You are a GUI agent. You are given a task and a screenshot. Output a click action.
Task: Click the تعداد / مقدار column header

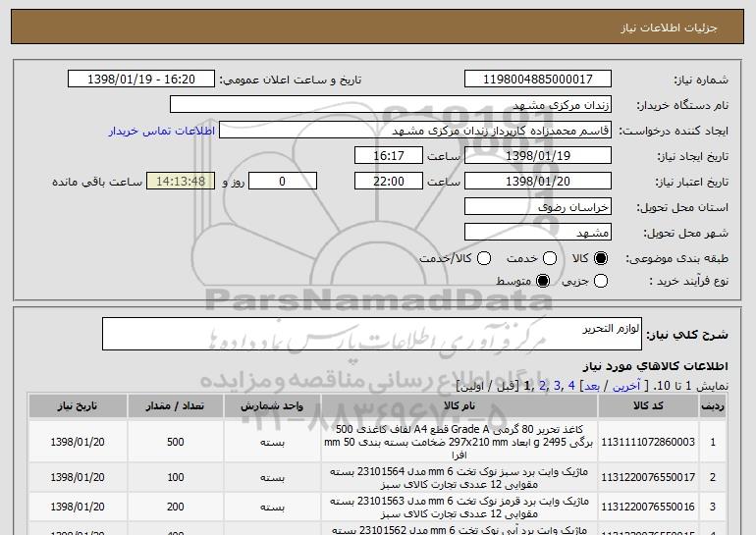click(175, 405)
